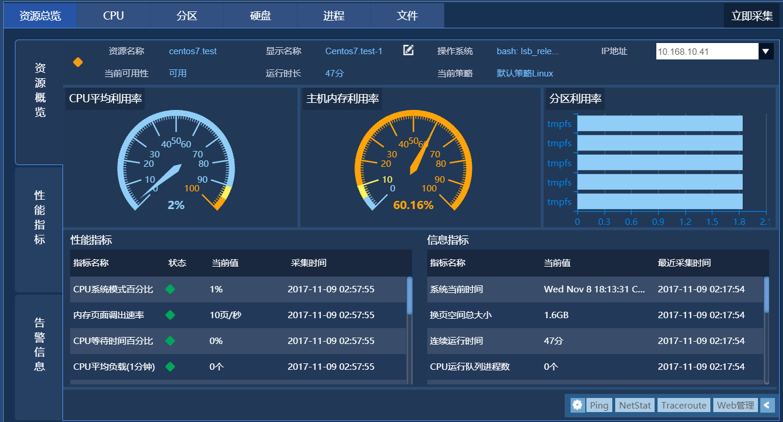The image size is (783, 422).
Task: Click green status icon for CPU等待时间百分比
Action: pyautogui.click(x=170, y=341)
